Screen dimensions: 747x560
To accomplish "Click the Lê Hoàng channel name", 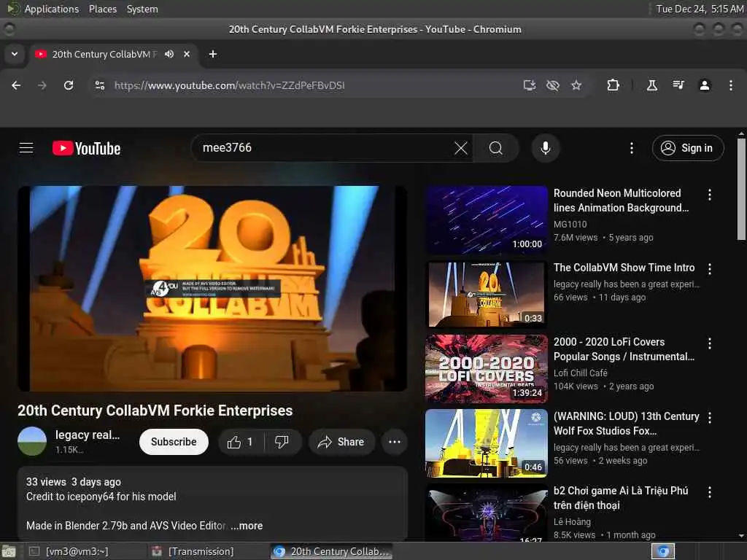I will [x=572, y=521].
